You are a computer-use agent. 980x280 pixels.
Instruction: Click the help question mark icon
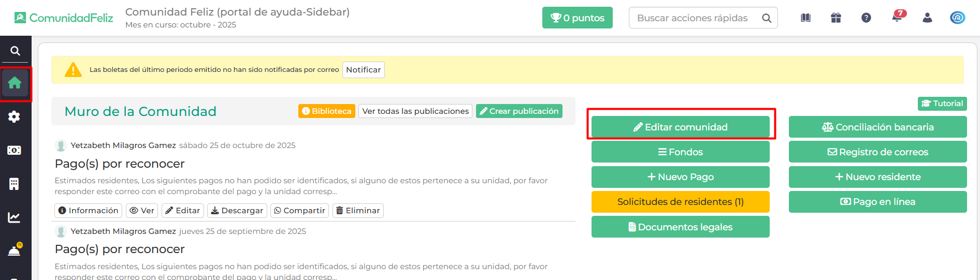tap(866, 18)
